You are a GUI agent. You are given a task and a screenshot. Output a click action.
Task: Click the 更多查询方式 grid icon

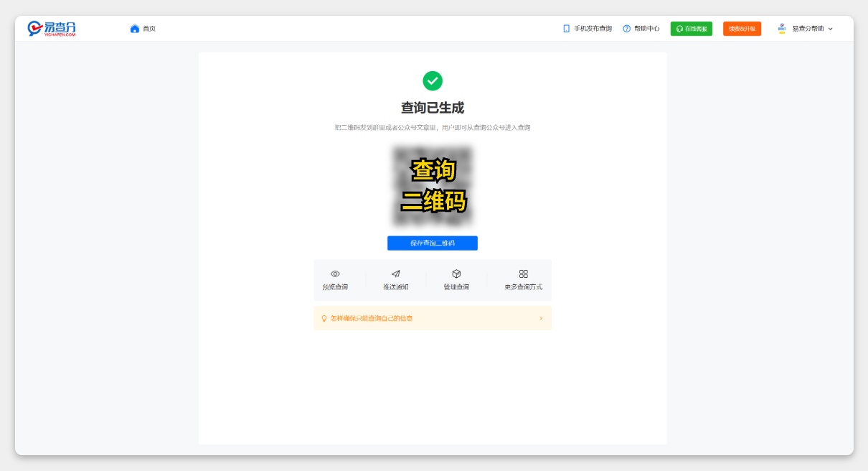523,273
